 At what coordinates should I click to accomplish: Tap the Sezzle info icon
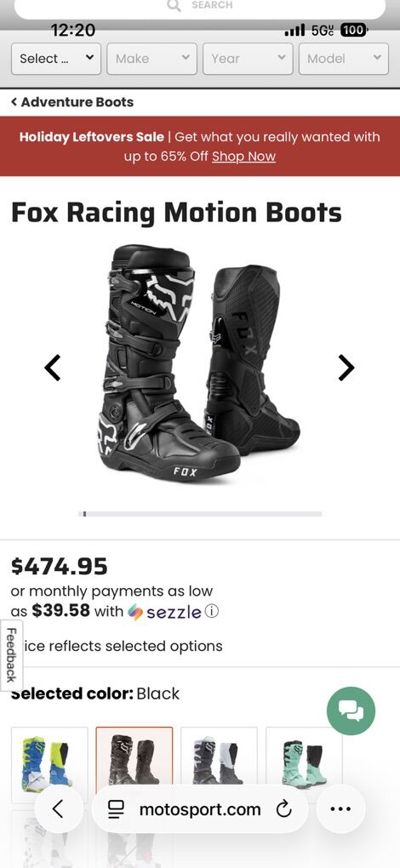click(212, 611)
